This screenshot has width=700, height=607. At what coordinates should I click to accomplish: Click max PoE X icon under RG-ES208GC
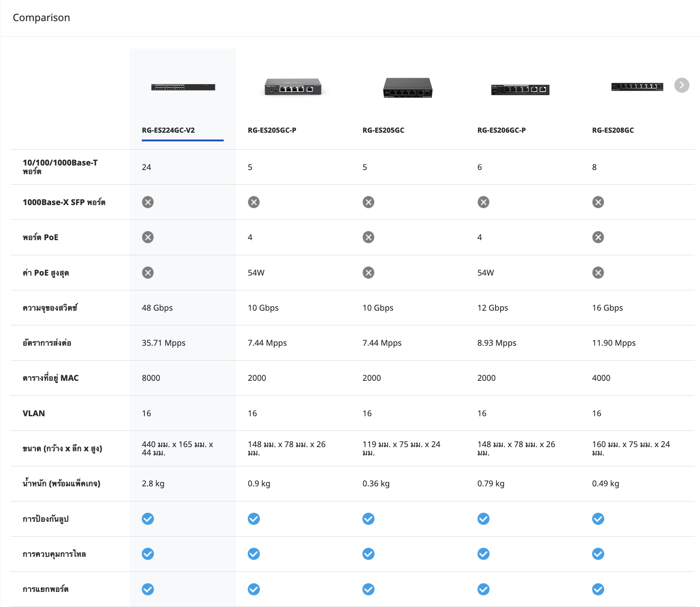coord(598,273)
